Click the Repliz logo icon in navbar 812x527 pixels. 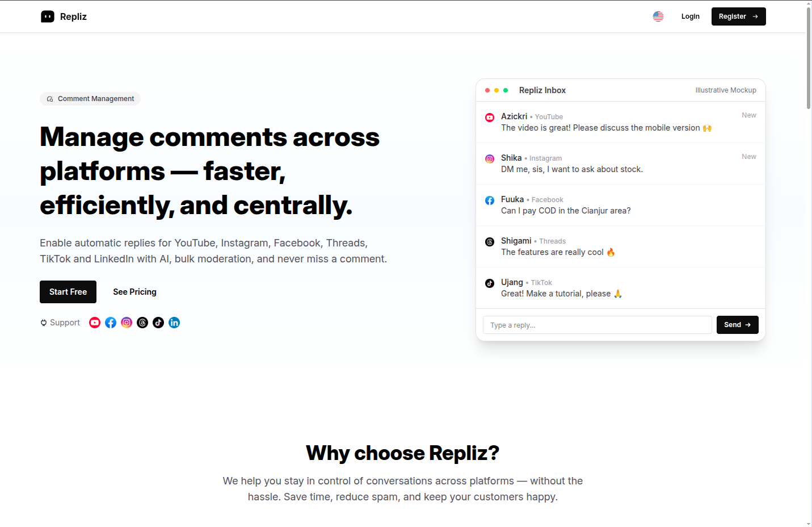coord(48,16)
